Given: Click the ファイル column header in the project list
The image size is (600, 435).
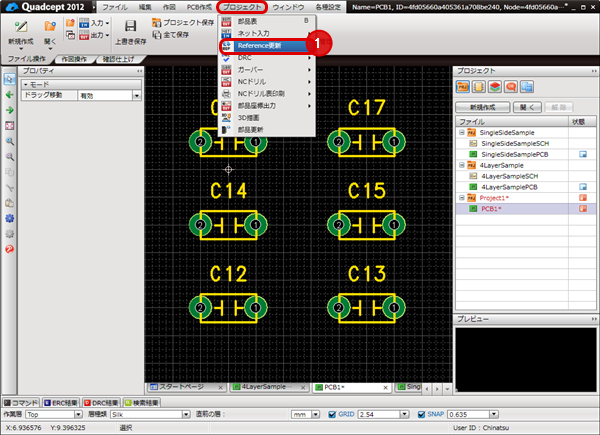Looking at the screenshot, I should click(x=512, y=121).
